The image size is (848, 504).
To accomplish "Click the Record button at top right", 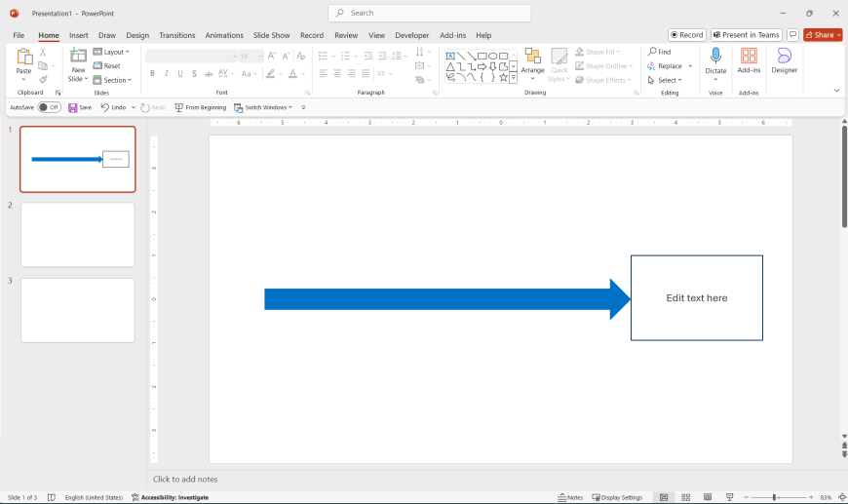I will point(687,35).
